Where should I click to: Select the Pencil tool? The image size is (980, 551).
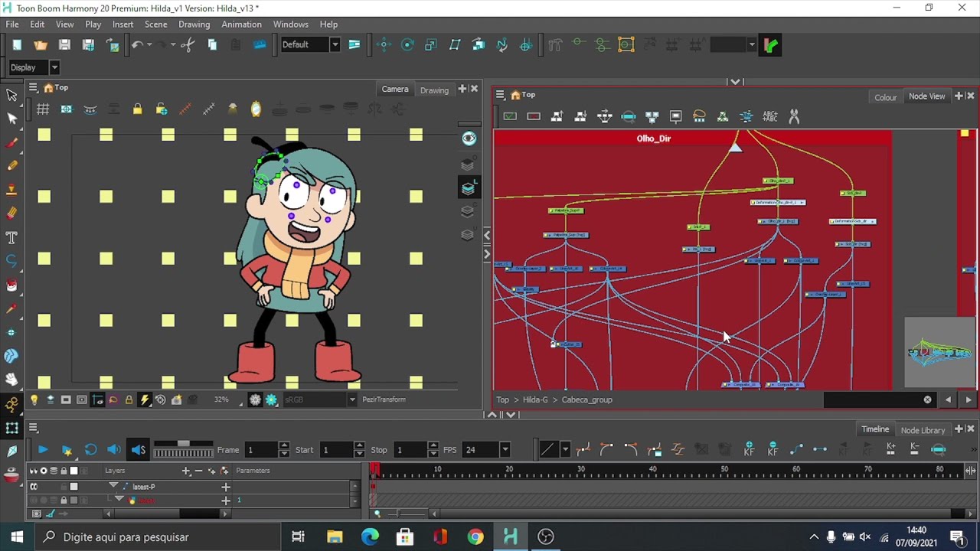coord(11,166)
